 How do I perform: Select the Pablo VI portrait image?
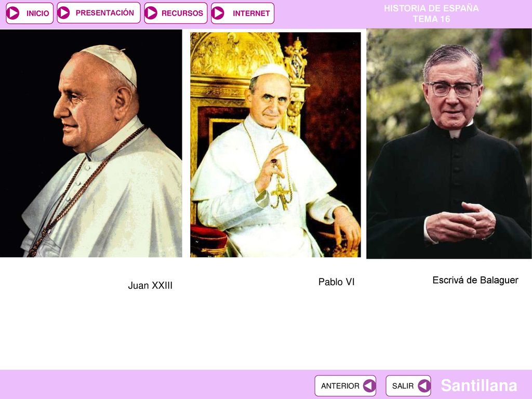pyautogui.click(x=275, y=144)
